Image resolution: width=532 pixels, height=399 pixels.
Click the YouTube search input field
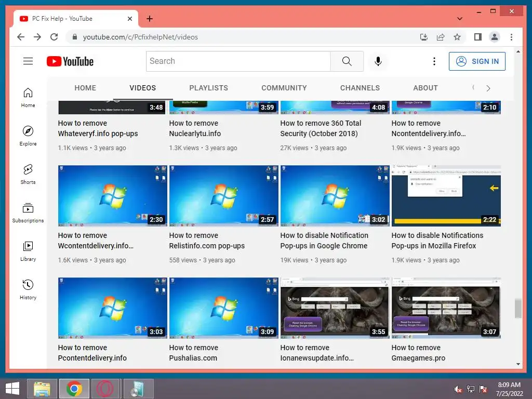(x=238, y=61)
